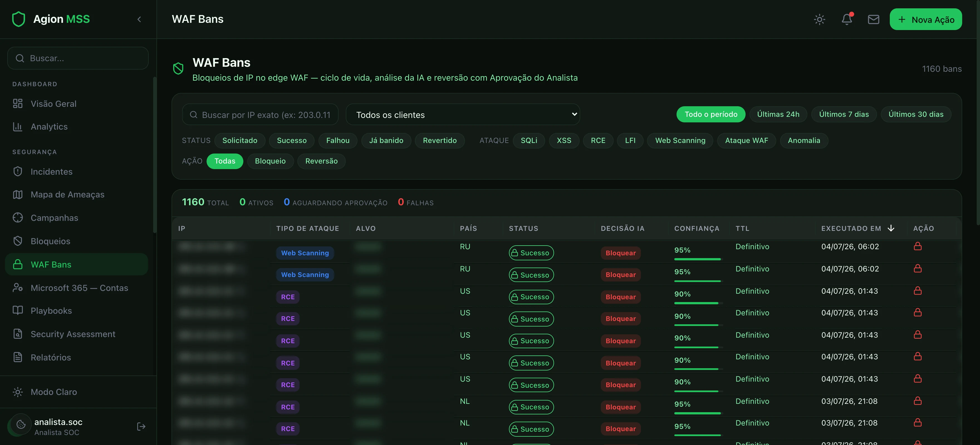Click Web Scanning tag in first row
This screenshot has width=980, height=445.
[305, 253]
